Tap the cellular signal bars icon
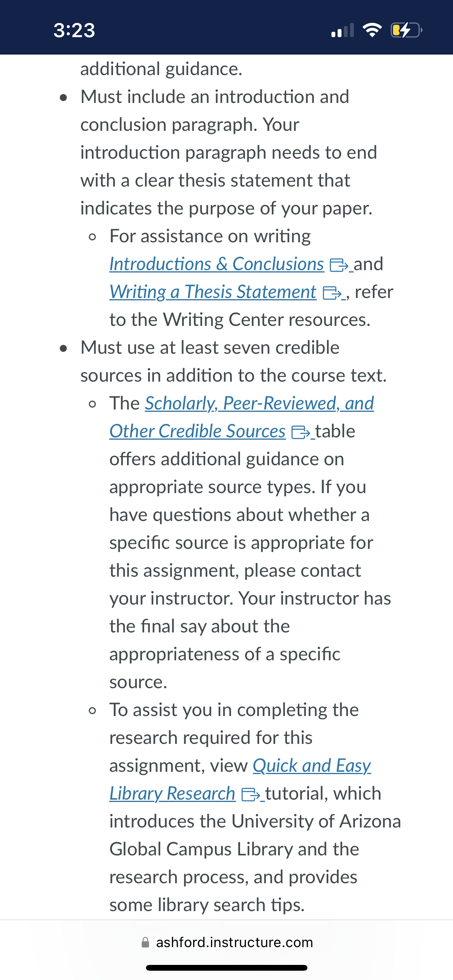453x980 pixels. [x=343, y=30]
